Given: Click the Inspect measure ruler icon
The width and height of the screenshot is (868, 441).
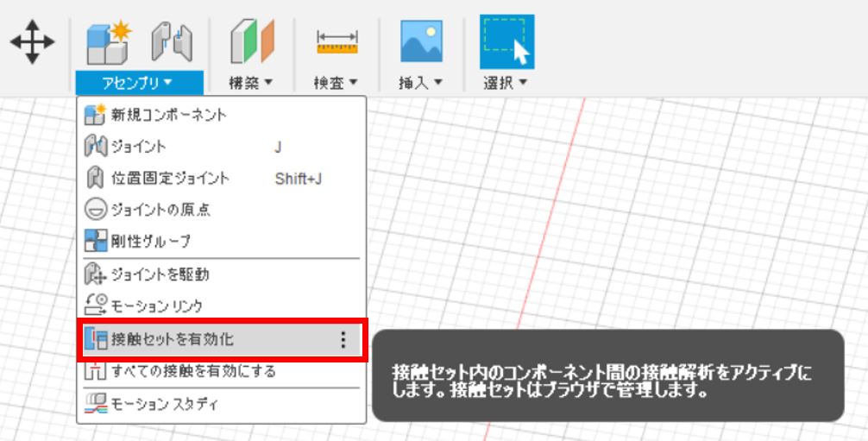Looking at the screenshot, I should pos(337,42).
